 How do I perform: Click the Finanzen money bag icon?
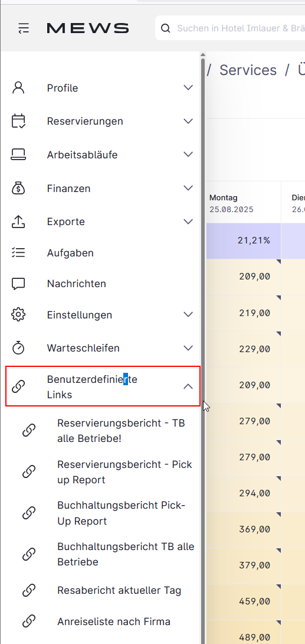point(18,188)
